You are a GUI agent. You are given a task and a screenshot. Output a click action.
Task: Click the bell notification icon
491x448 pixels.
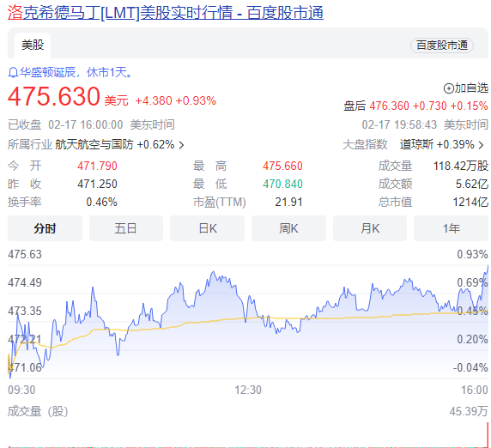13,73
